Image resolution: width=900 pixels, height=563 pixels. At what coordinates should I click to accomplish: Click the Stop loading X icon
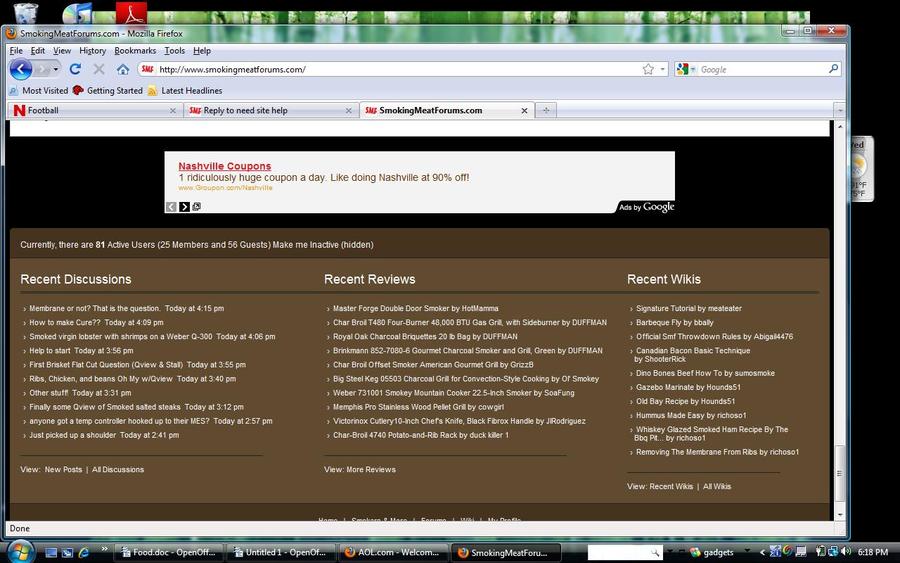99,69
